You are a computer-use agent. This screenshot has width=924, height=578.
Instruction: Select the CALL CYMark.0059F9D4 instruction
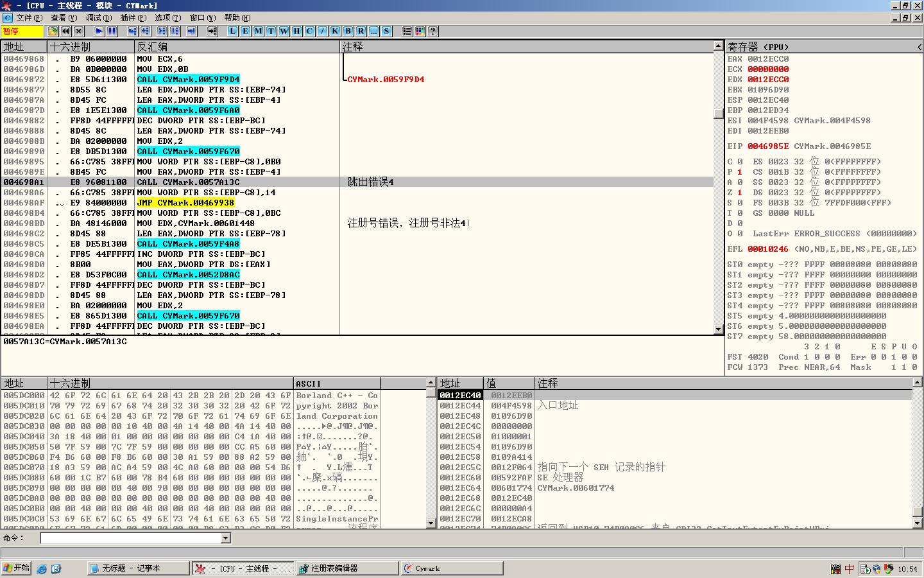coord(188,79)
